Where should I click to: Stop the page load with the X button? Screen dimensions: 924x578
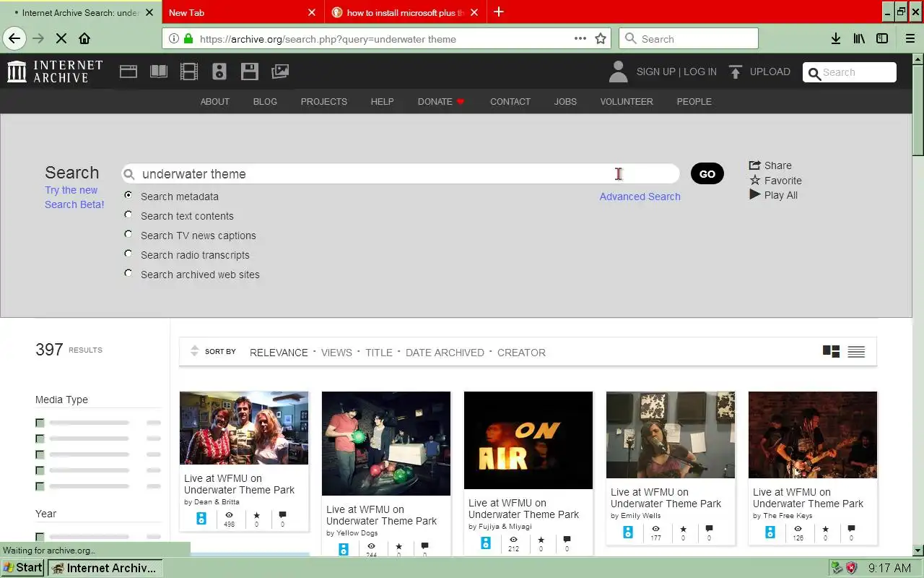tap(61, 39)
